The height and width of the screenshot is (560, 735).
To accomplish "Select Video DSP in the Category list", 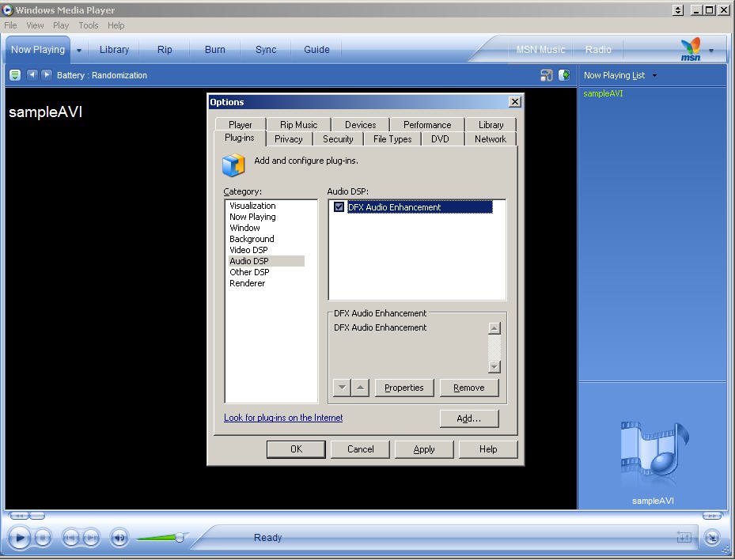I will click(248, 250).
